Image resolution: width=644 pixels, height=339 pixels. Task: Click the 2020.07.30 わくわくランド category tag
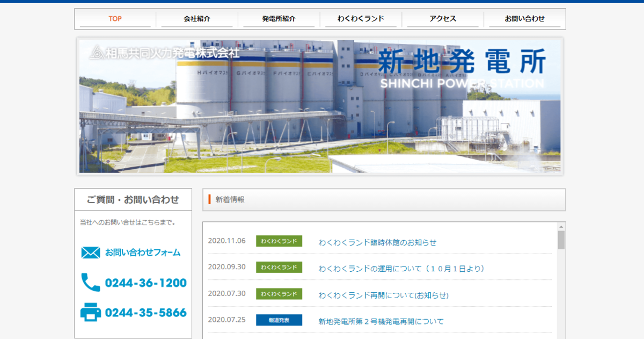[x=279, y=294]
